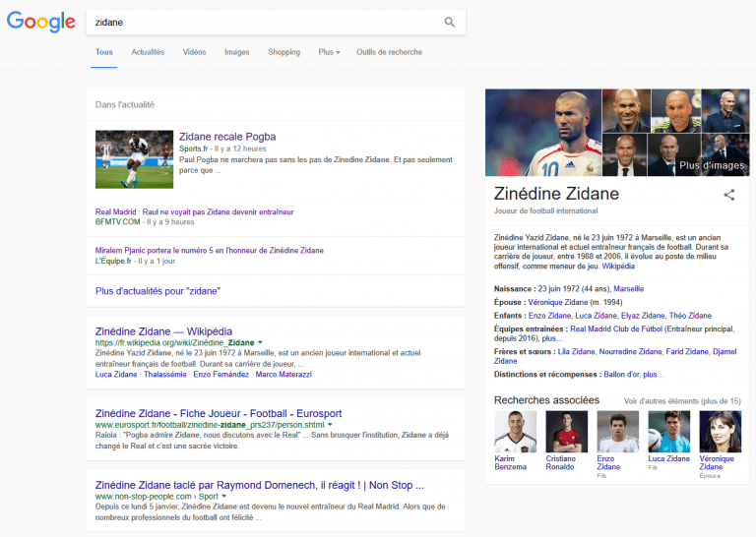756x537 pixels.
Task: Switch to the Images tab
Action: 236,52
